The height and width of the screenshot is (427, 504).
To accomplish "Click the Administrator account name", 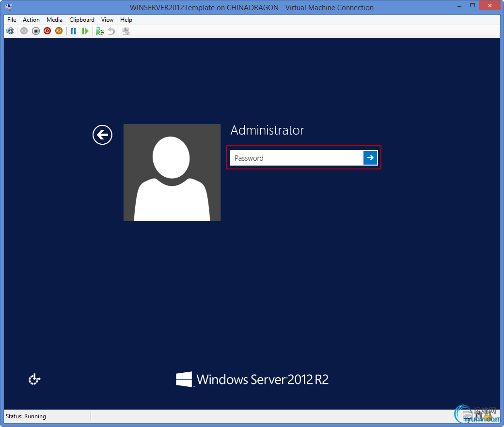I will 267,130.
